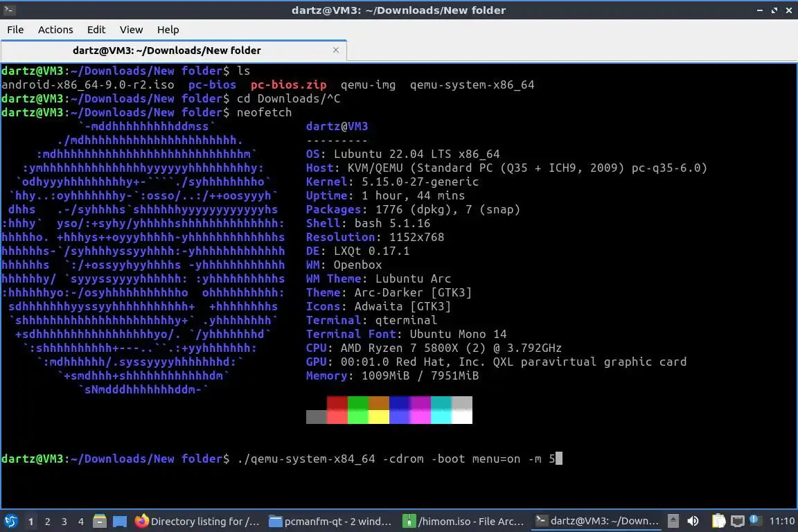Click the CPU line AMD Ryzen 7 5800X

(434, 348)
